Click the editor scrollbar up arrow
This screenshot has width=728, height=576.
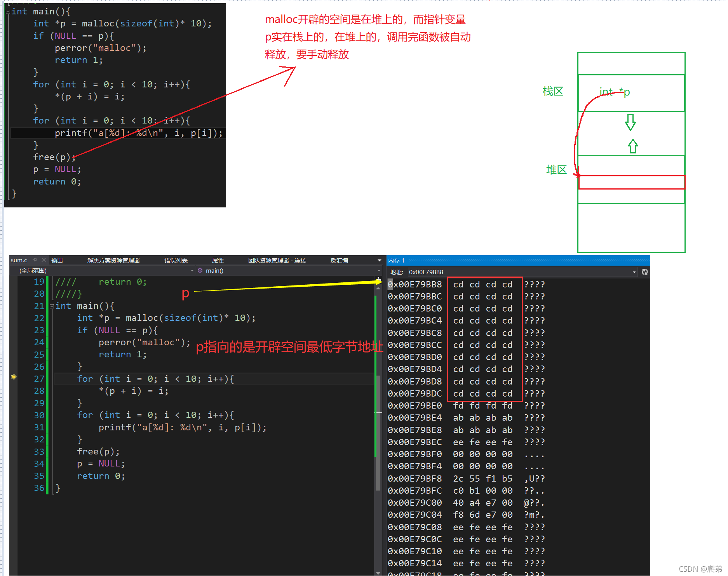378,289
